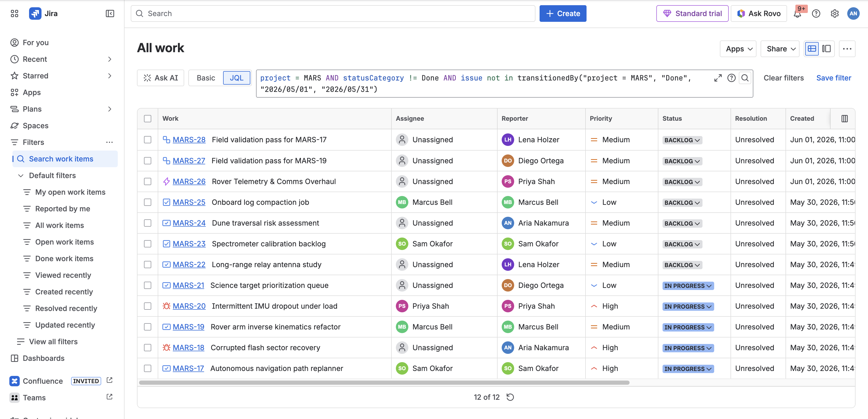Run the JQL search magnifier

pyautogui.click(x=745, y=78)
